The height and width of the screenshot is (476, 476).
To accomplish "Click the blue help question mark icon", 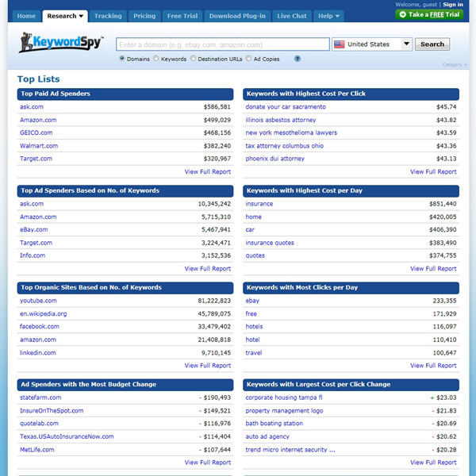I will pos(297,59).
